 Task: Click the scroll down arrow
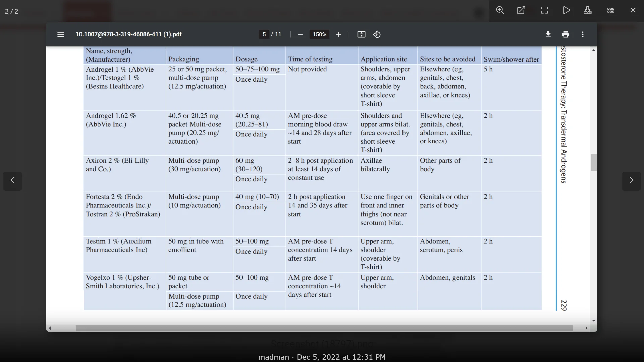(x=594, y=321)
